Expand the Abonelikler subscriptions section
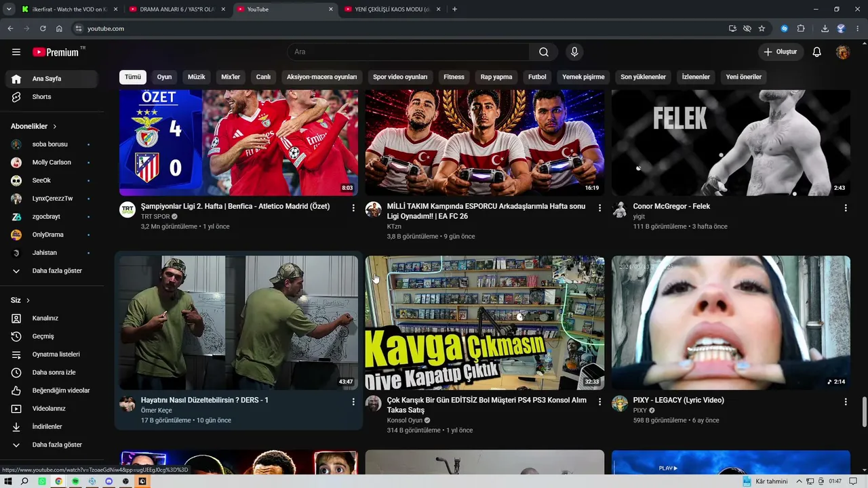The image size is (868, 488). 34,126
